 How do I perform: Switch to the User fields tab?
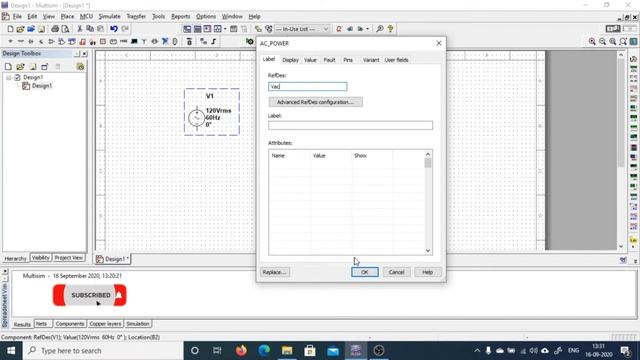(396, 60)
